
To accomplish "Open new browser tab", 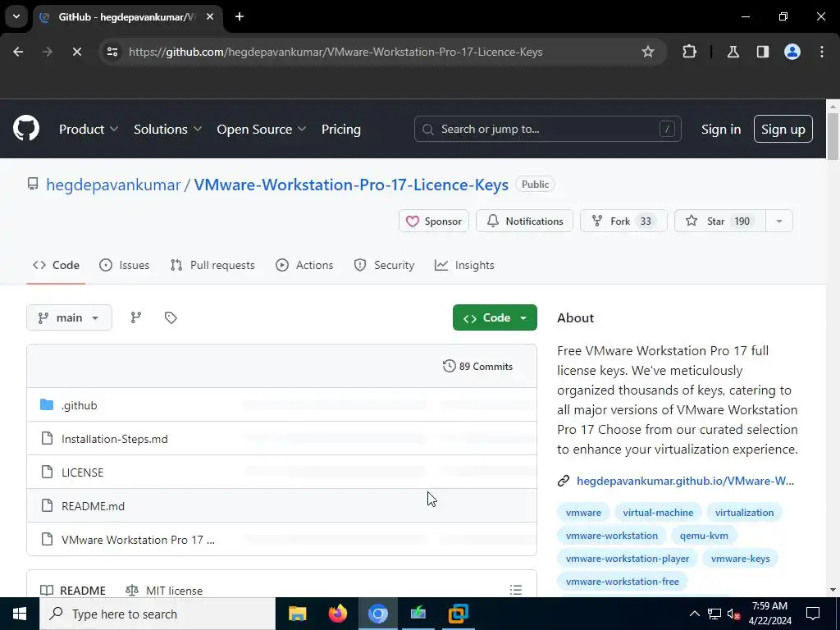I will click(x=240, y=16).
